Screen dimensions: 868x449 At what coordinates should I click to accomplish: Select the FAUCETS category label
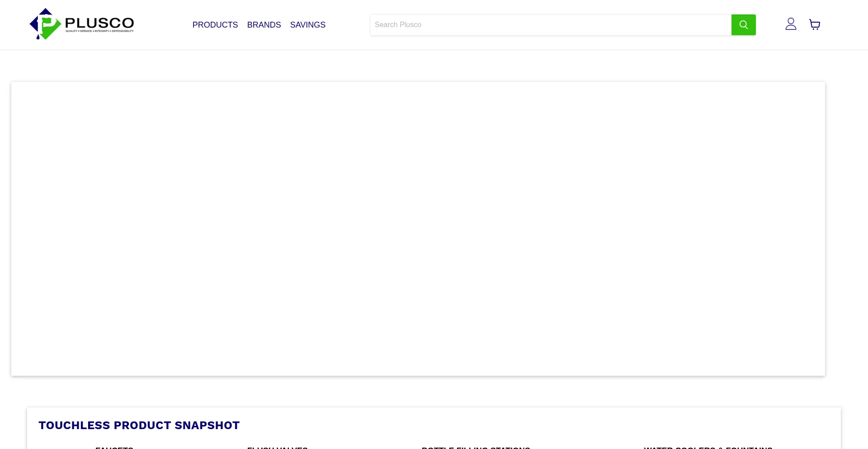click(114, 447)
